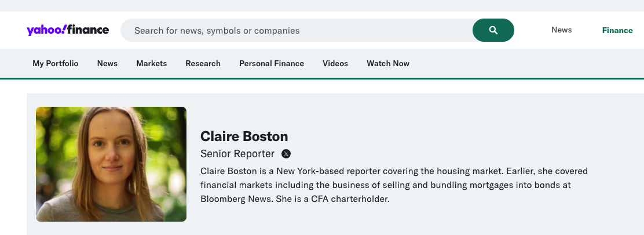Click the Claire Boston name heading
This screenshot has height=235, width=644.
(x=244, y=136)
